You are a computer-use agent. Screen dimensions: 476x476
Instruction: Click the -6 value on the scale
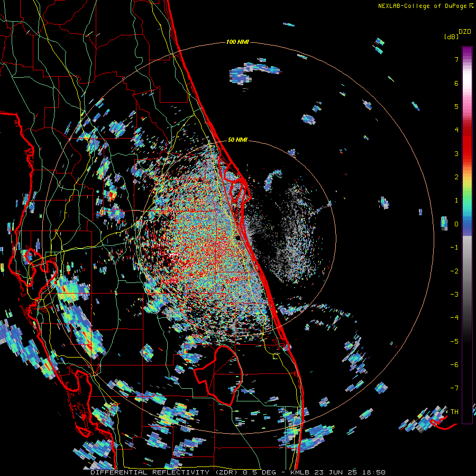tap(454, 365)
